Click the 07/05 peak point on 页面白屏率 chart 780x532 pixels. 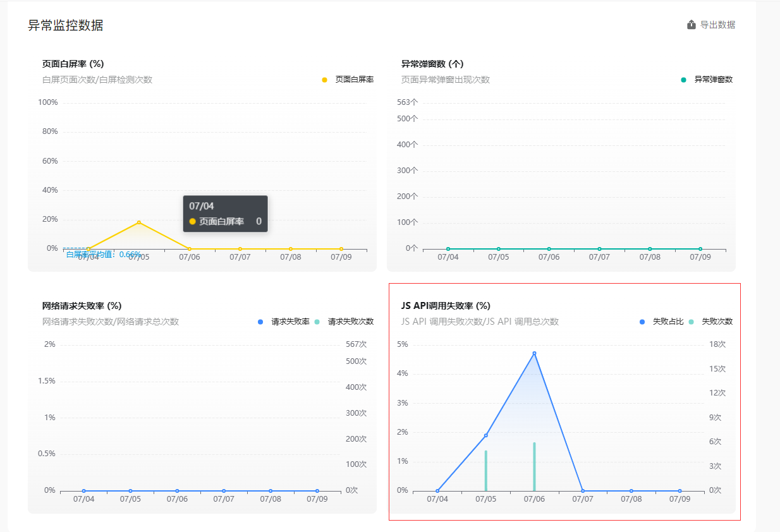tap(139, 222)
